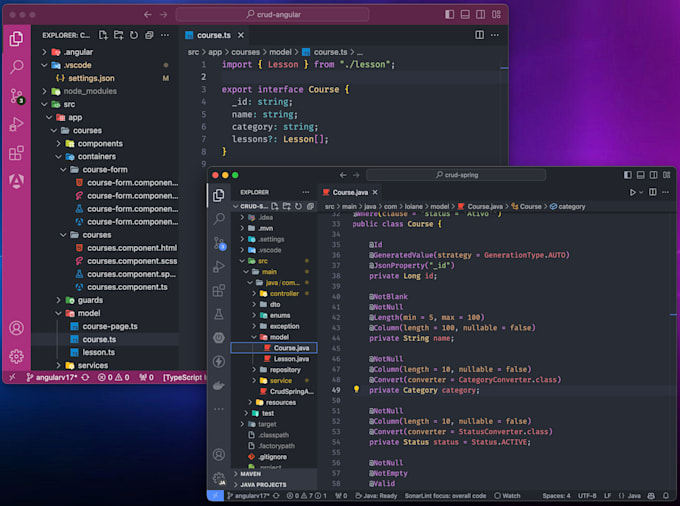
Task: Click the new file icon in crud-angular explorer
Action: (x=102, y=36)
